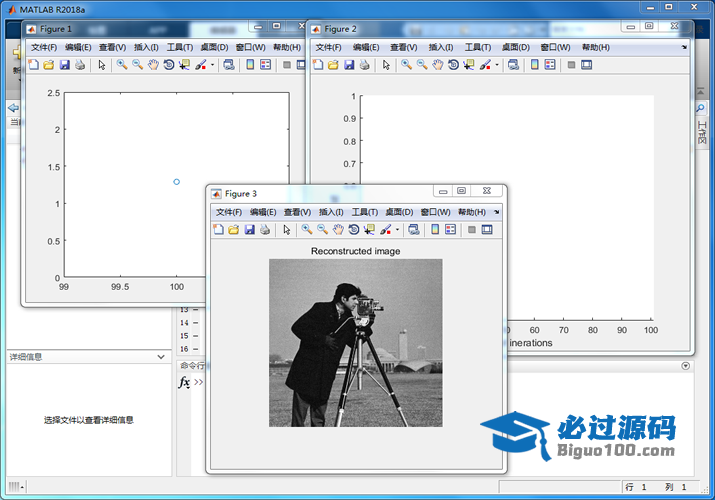Open 查看(V) menu in Figure 3

(297, 212)
